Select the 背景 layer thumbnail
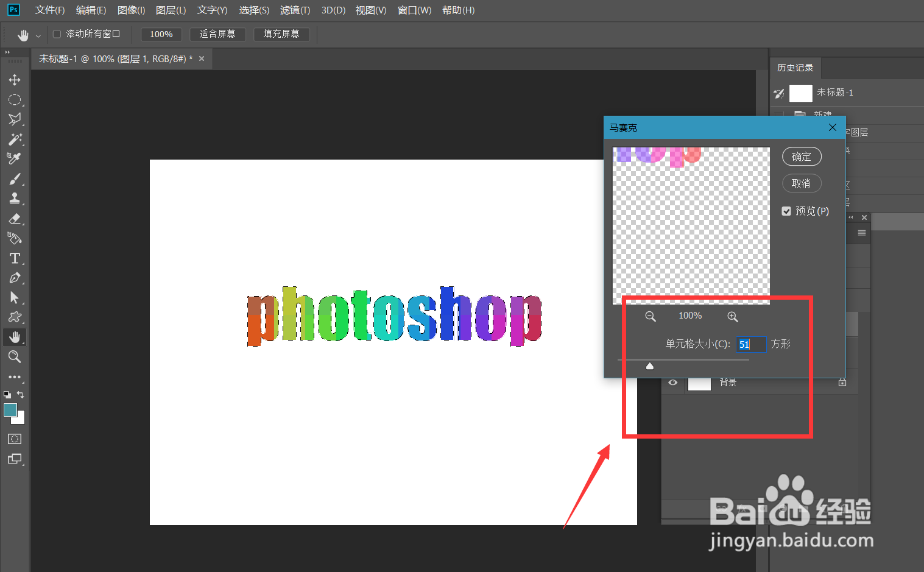This screenshot has width=924, height=572. tap(699, 384)
